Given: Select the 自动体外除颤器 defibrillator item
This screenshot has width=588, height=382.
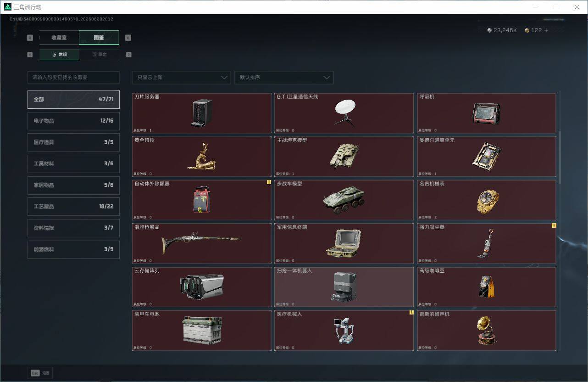Looking at the screenshot, I should (201, 200).
